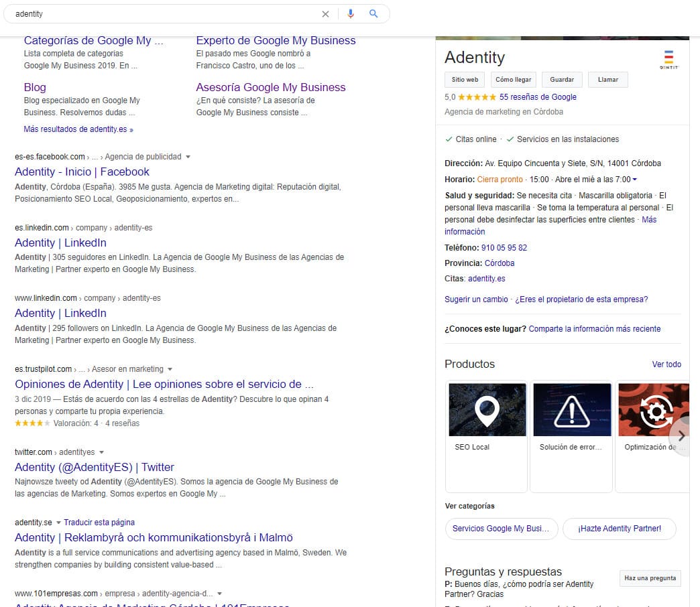This screenshot has height=607, width=700.
Task: Click the star rating in knowledge panel
Action: (x=477, y=97)
